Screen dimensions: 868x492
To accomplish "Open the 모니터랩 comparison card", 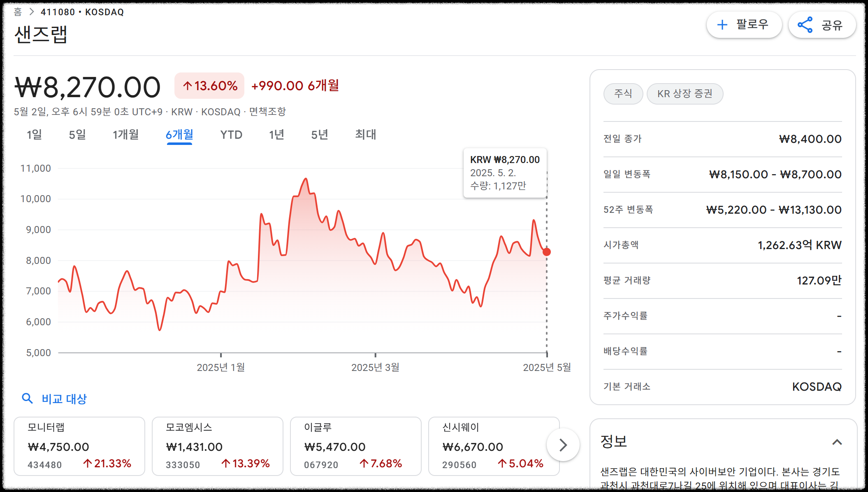I will pos(79,446).
